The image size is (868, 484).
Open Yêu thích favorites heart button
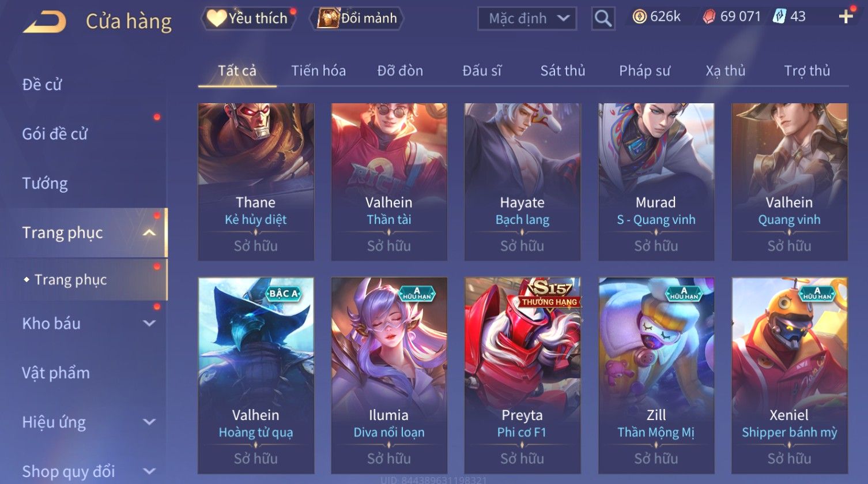coord(248,18)
